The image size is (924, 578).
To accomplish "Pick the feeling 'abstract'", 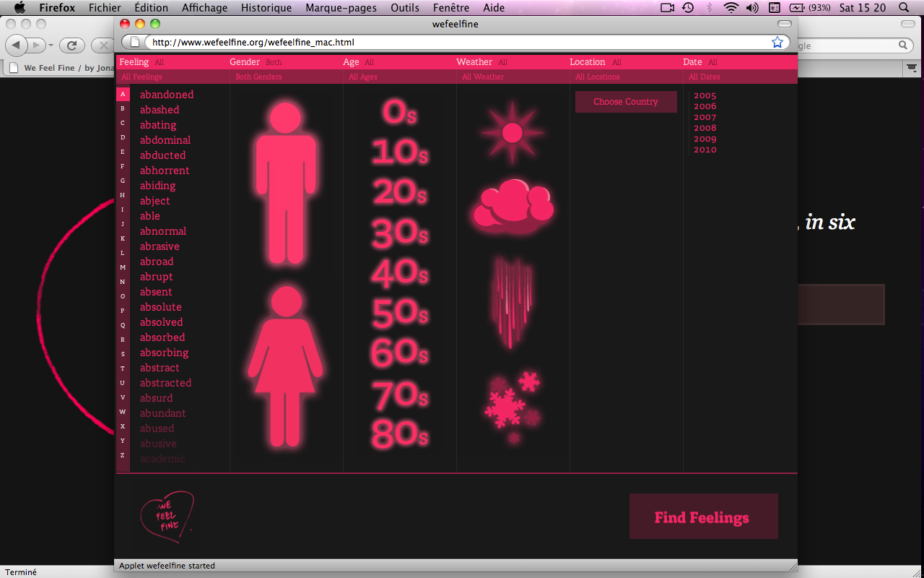I will click(x=160, y=368).
